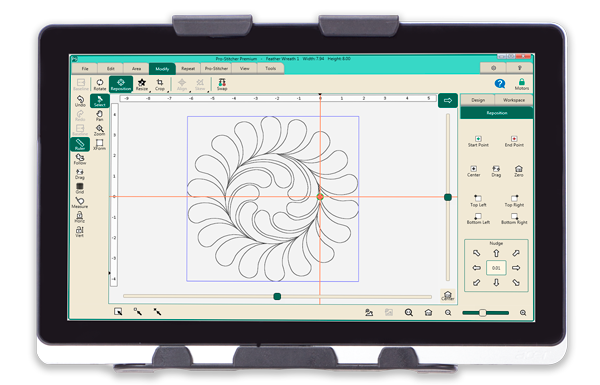The image size is (600, 385).
Task: Choose the Resize star tool
Action: tap(142, 85)
